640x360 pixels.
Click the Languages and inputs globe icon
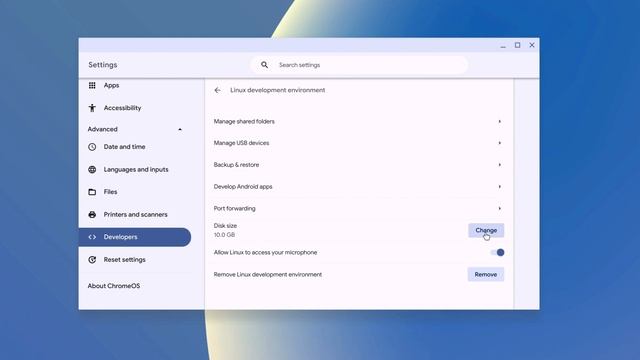click(92, 169)
